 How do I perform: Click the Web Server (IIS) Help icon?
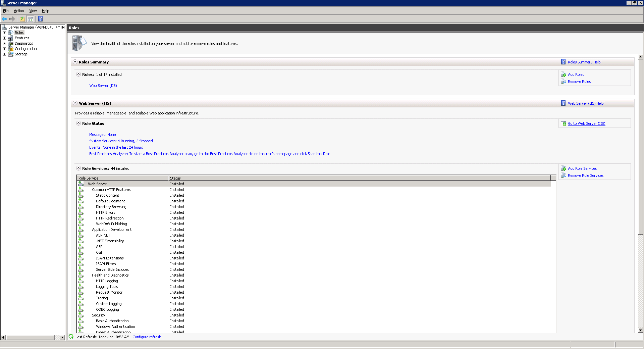tap(563, 103)
